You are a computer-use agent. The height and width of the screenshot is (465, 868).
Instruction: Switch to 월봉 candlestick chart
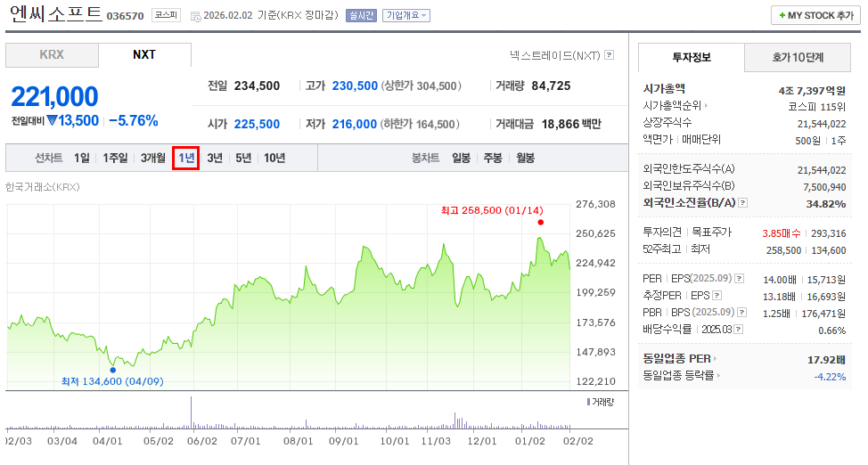[525, 158]
